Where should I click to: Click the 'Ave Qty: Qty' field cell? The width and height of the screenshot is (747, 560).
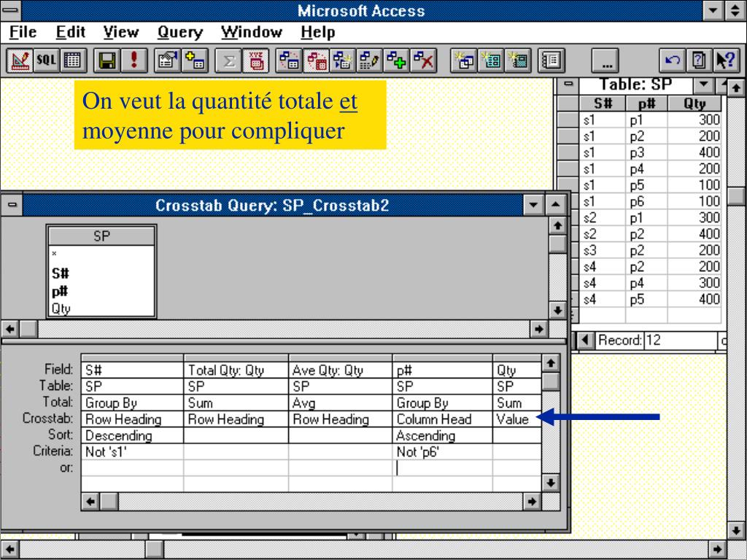tap(340, 370)
